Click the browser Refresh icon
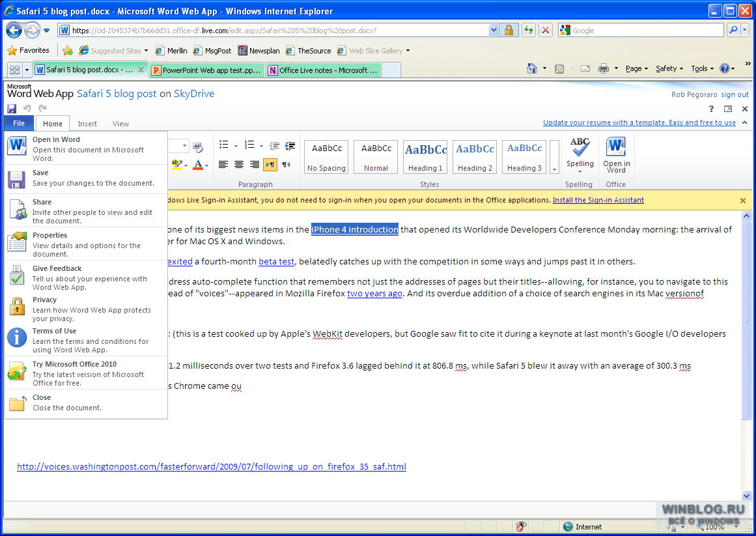The image size is (756, 536). tap(529, 31)
